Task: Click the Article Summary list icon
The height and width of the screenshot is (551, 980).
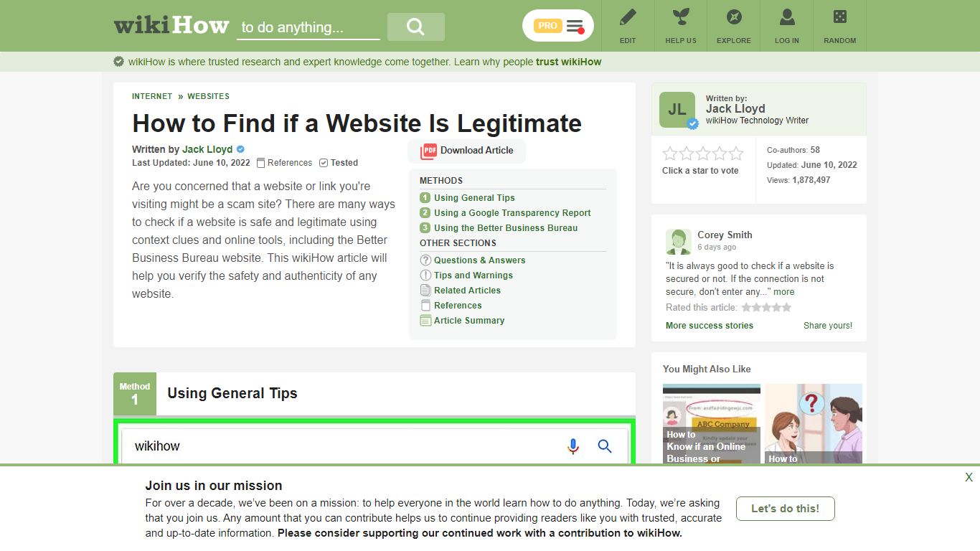Action: click(x=425, y=321)
